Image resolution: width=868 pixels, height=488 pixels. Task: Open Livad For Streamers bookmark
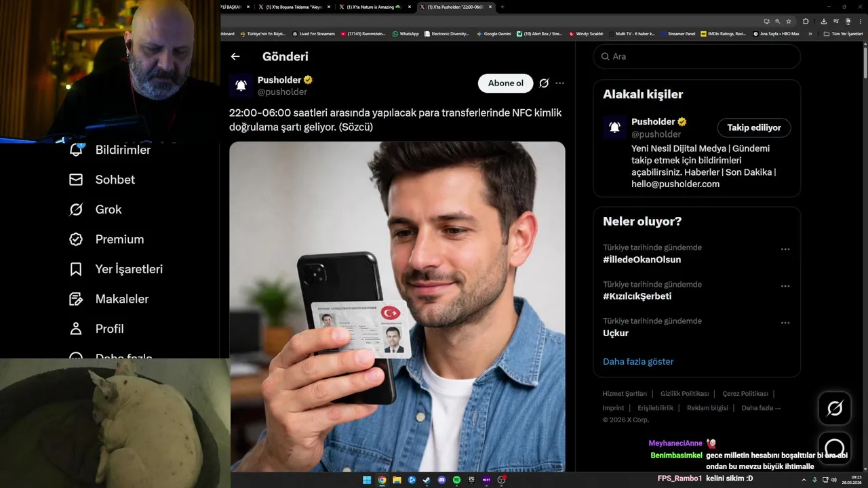(313, 34)
